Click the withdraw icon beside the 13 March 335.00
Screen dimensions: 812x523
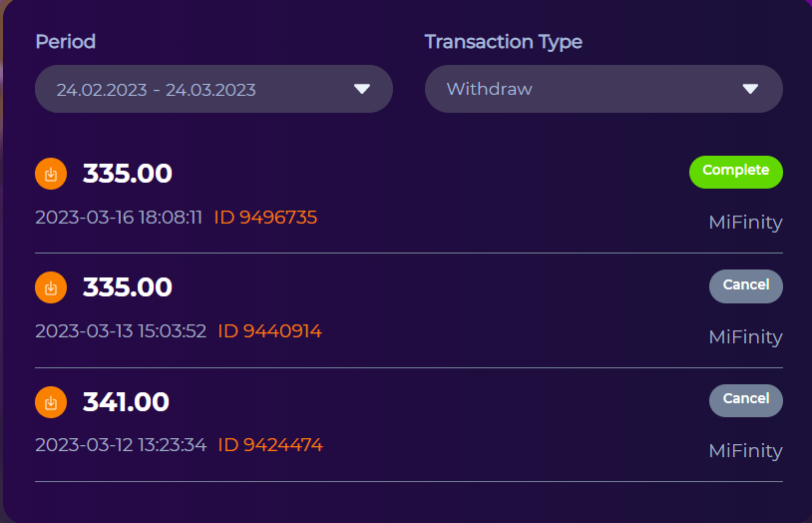[x=50, y=287]
